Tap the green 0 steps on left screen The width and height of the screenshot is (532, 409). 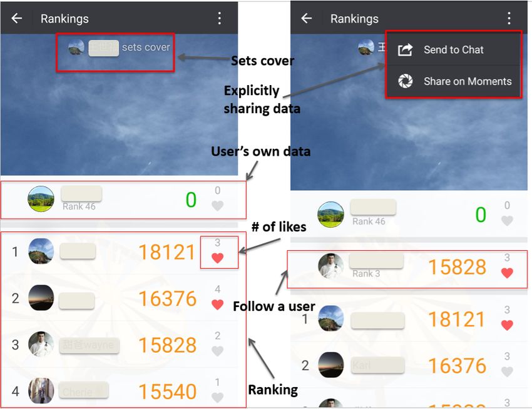(191, 199)
